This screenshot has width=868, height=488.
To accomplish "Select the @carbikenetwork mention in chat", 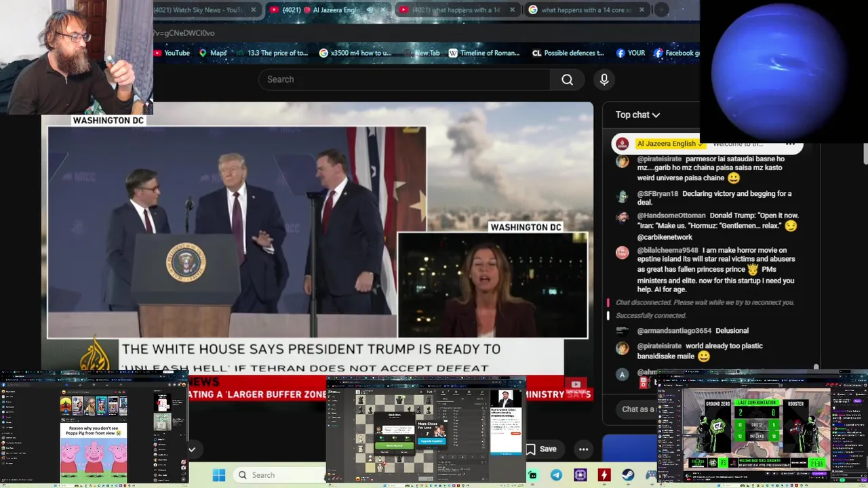I will [x=665, y=237].
